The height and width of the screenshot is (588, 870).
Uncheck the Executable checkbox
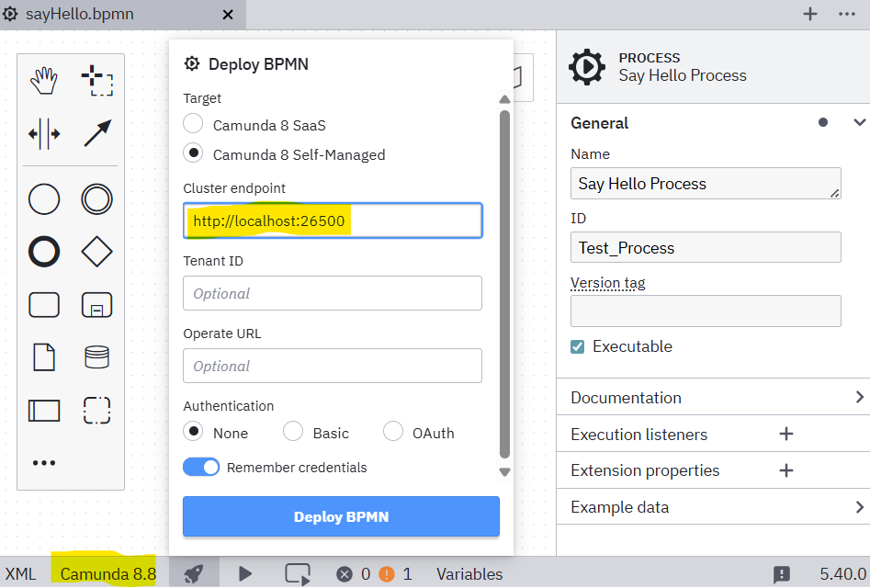pyautogui.click(x=578, y=346)
